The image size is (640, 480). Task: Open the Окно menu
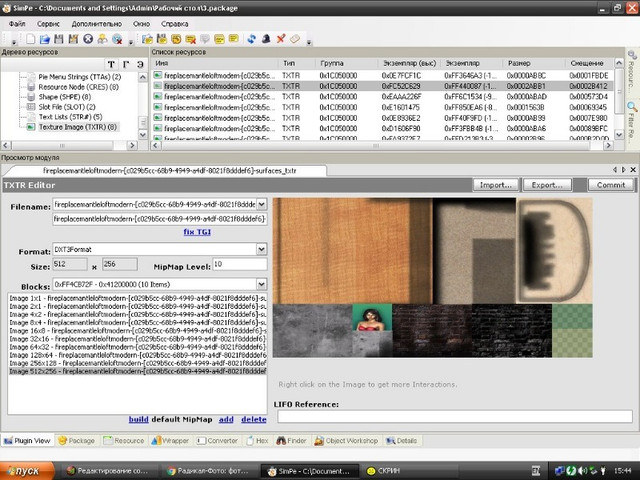point(141,24)
